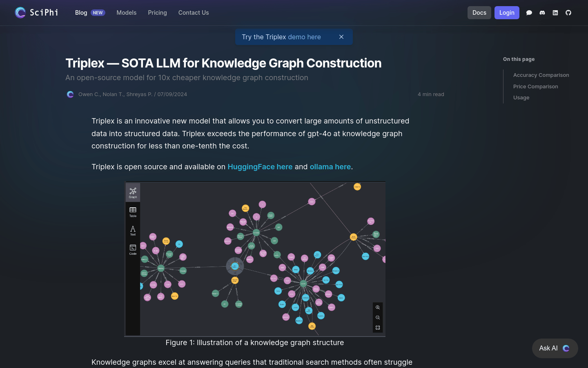
Task: Click the 'On this page' heading
Action: point(519,59)
